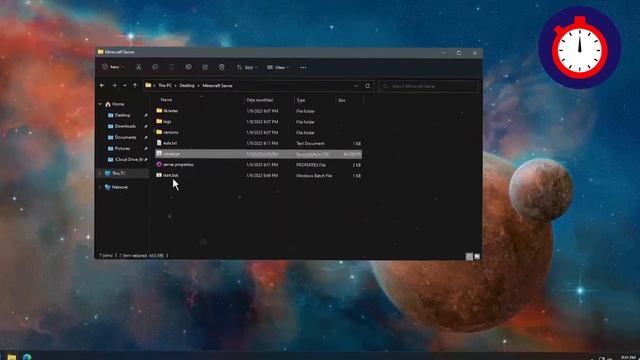This screenshot has width=640, height=360.
Task: Click the Text Document type cell
Action: click(x=310, y=144)
